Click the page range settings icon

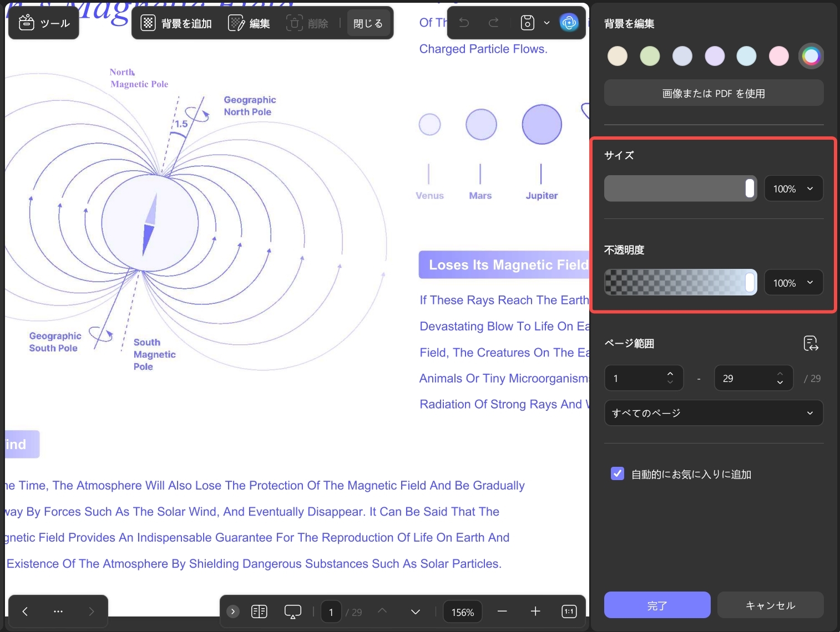click(811, 343)
